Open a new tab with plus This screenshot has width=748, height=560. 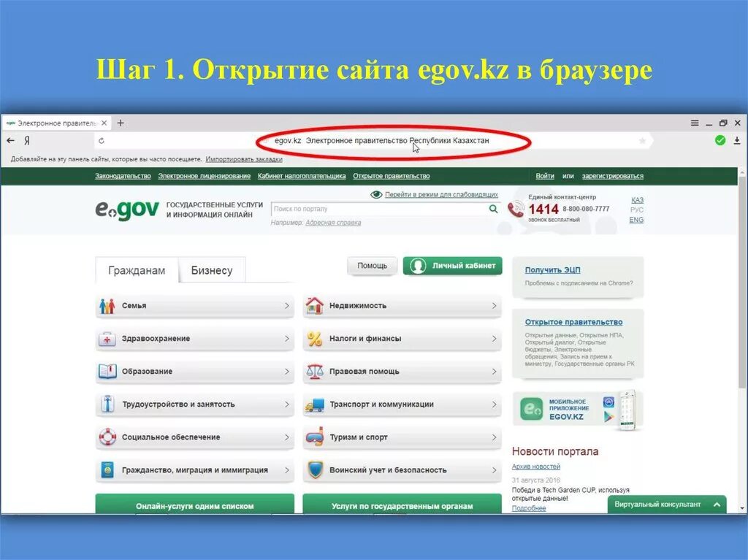coord(121,123)
